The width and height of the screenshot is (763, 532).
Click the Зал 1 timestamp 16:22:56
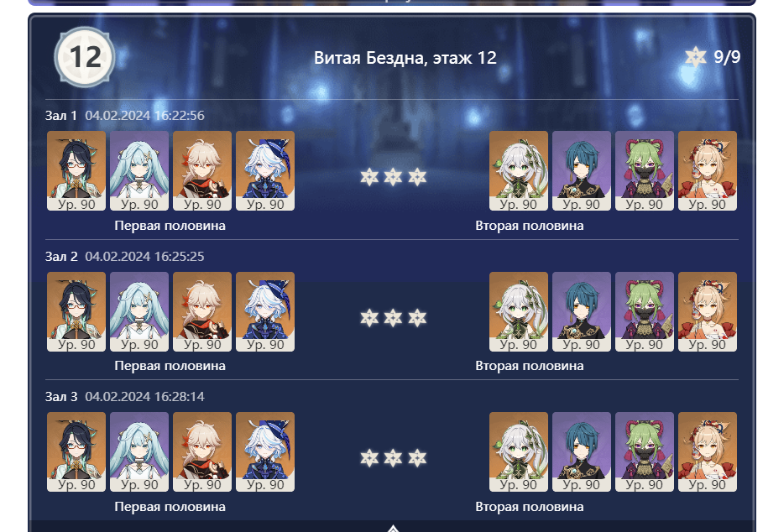point(144,115)
